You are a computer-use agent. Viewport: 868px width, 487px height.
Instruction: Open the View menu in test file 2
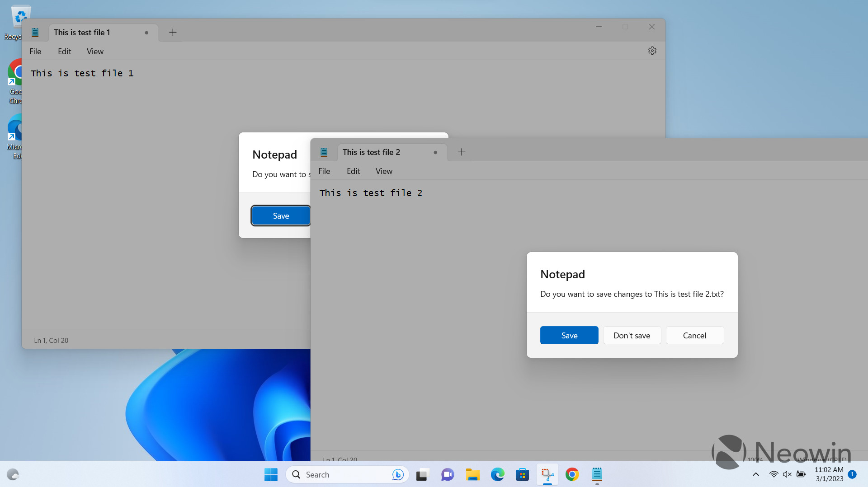[383, 171]
